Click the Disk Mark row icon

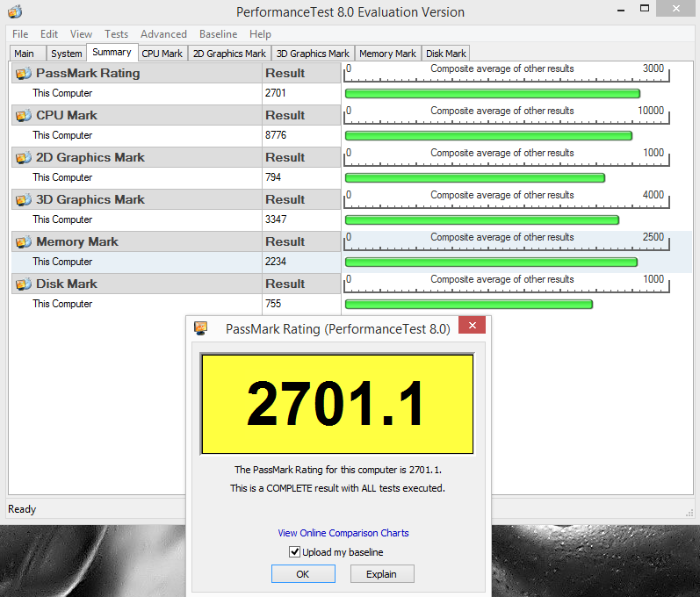24,284
